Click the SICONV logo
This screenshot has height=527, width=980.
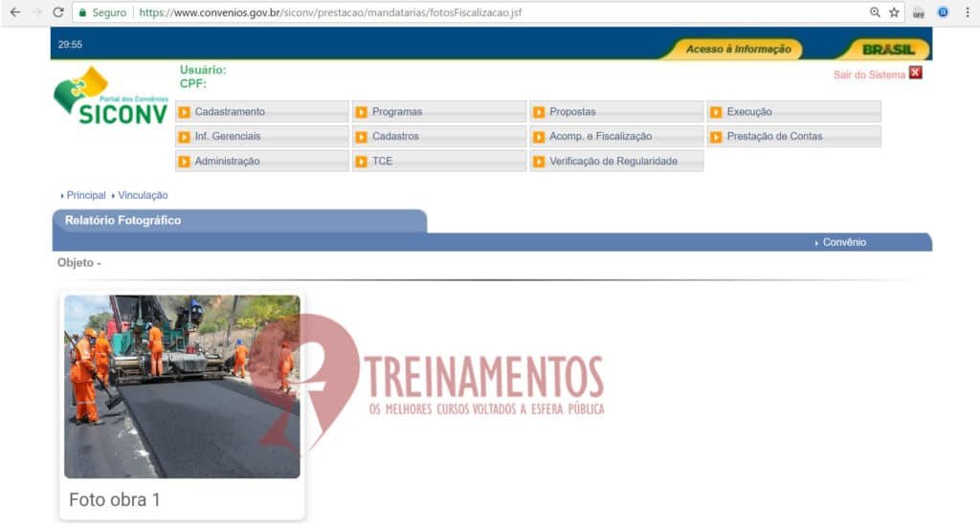coord(111,96)
